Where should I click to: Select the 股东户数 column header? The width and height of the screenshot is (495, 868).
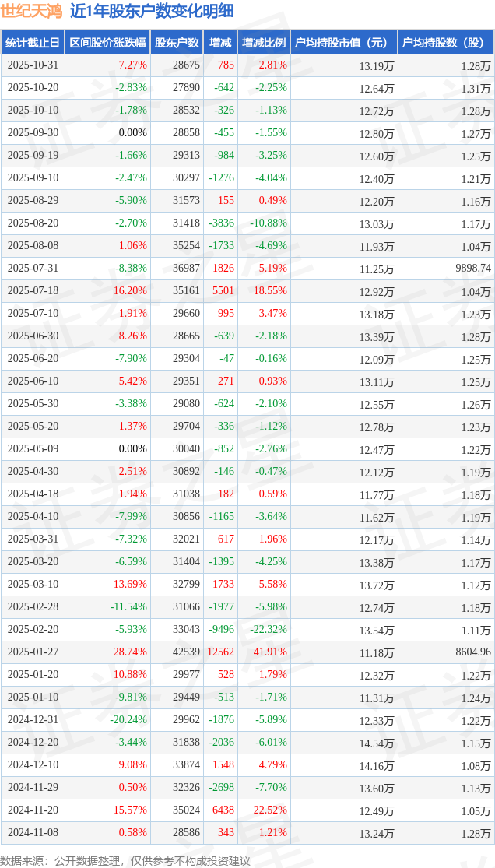tap(177, 43)
